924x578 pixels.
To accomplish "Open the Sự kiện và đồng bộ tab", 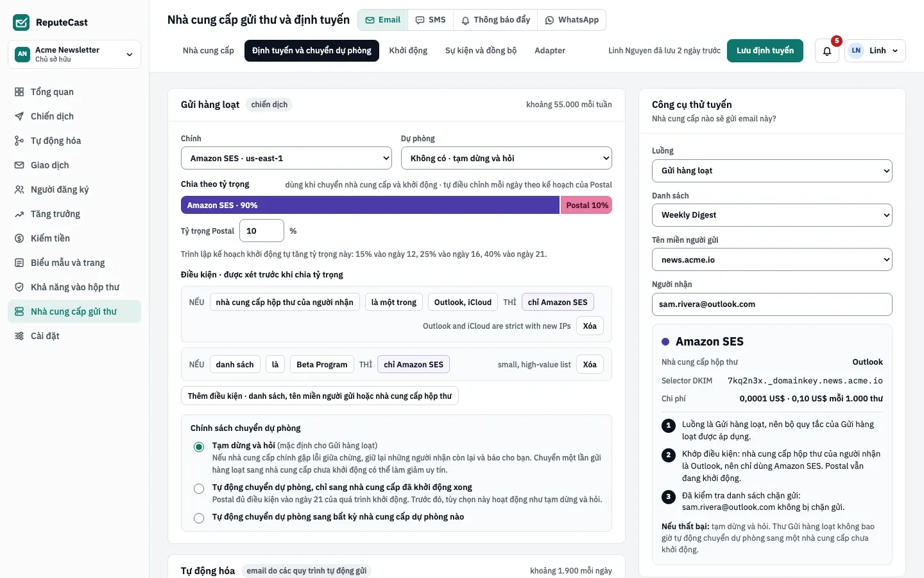I will click(x=481, y=51).
